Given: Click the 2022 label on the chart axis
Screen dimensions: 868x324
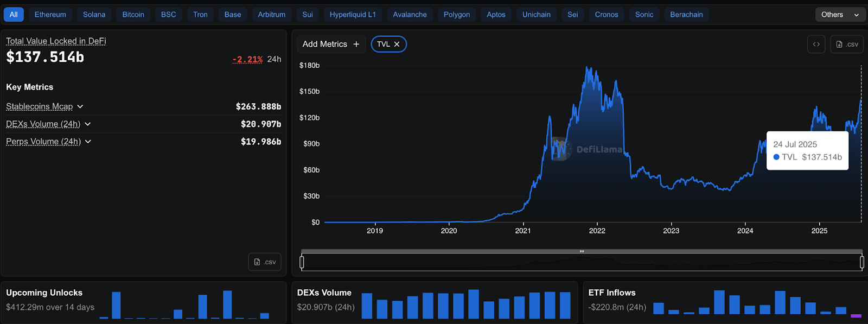Looking at the screenshot, I should (597, 231).
